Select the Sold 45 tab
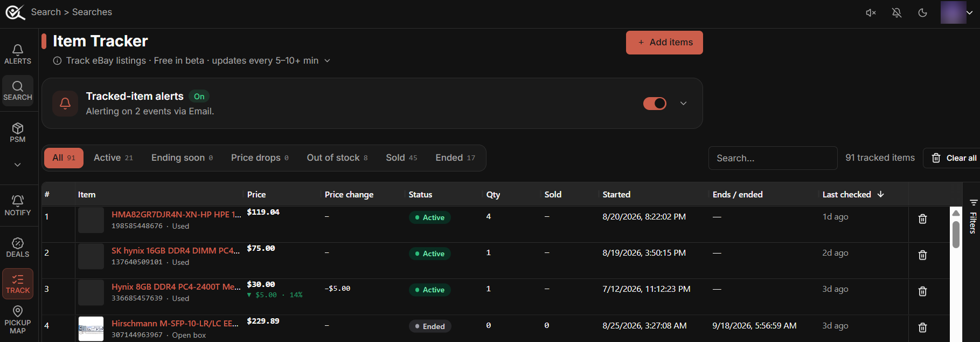The image size is (980, 342). [x=401, y=158]
